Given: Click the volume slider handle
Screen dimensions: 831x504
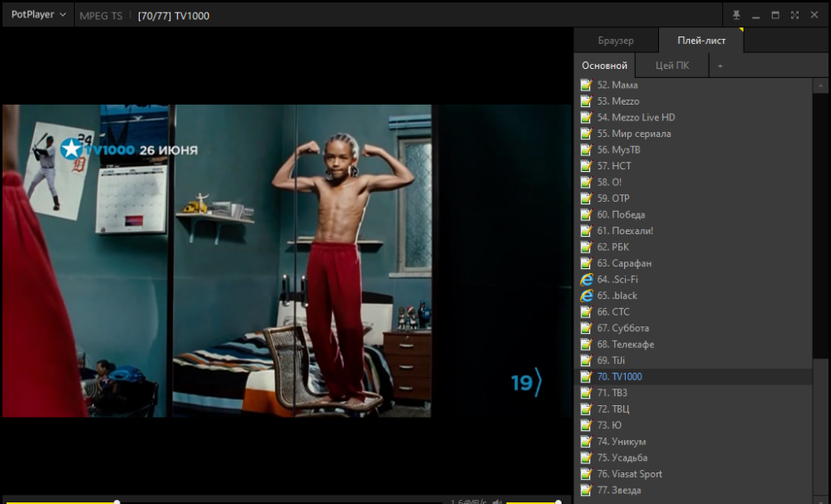Looking at the screenshot, I should 558,502.
